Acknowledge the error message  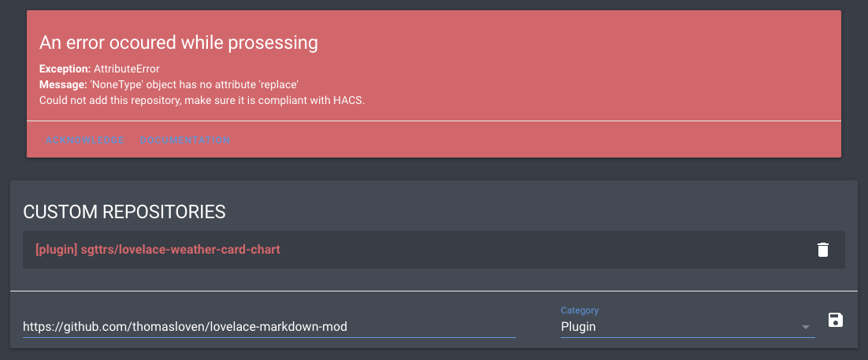coord(85,140)
